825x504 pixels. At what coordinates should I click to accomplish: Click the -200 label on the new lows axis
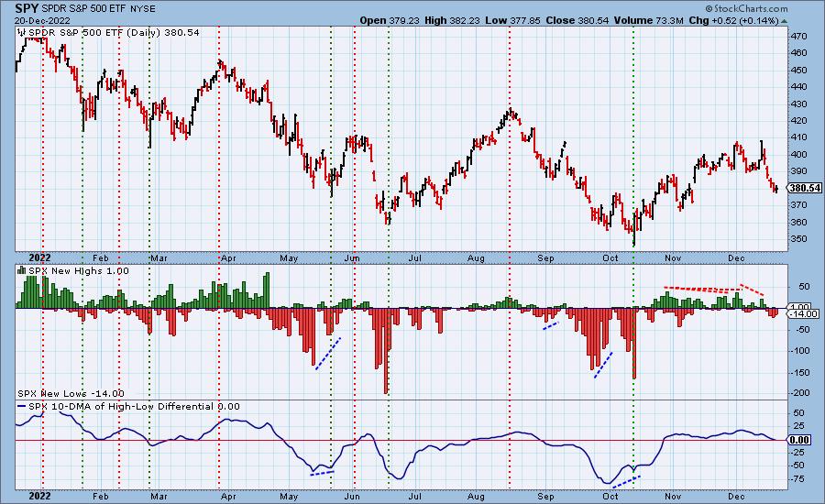coord(800,393)
